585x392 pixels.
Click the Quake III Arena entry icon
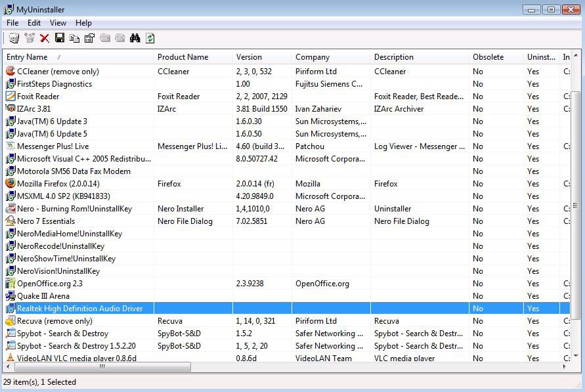11,295
